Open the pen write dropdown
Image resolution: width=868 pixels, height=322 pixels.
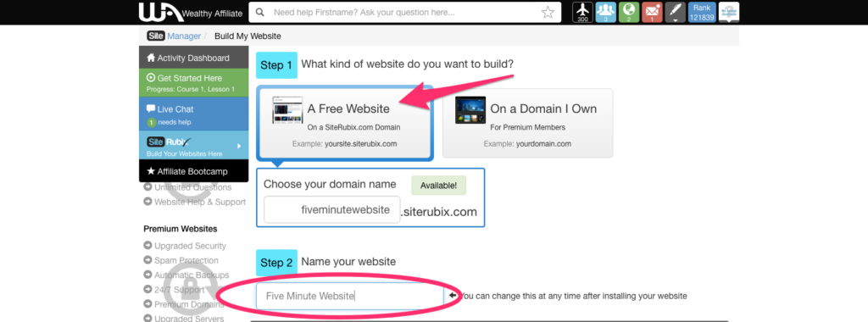675,12
